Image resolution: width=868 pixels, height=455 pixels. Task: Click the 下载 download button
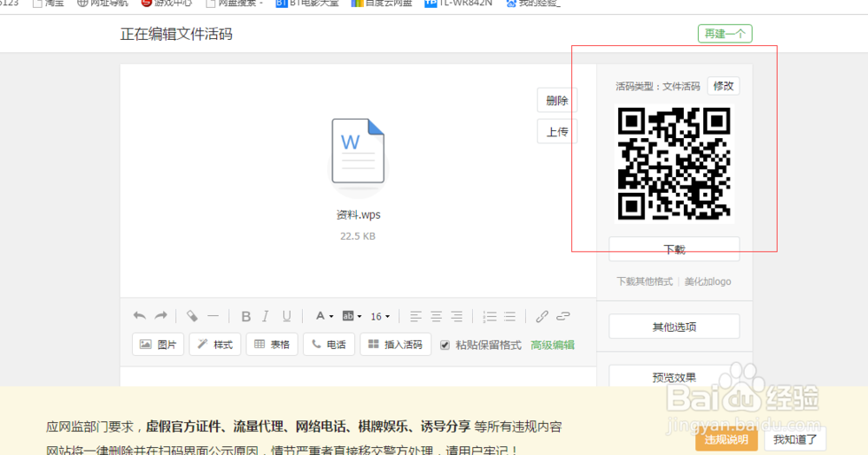674,249
